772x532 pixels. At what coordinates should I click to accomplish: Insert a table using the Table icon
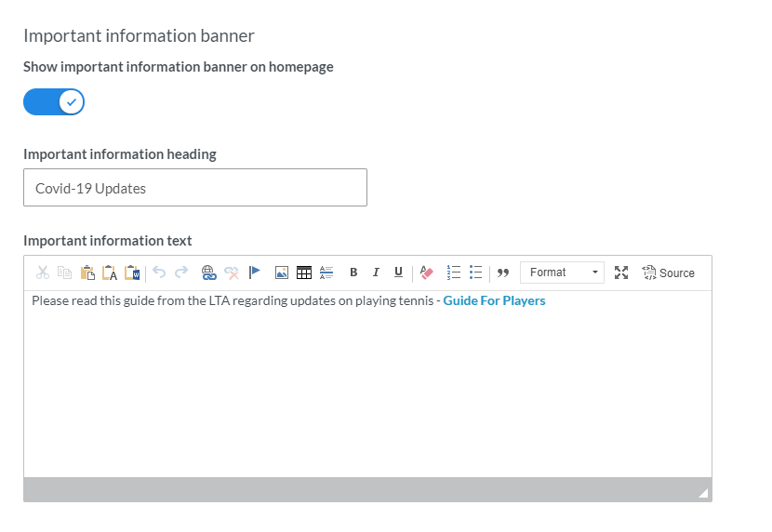point(303,273)
